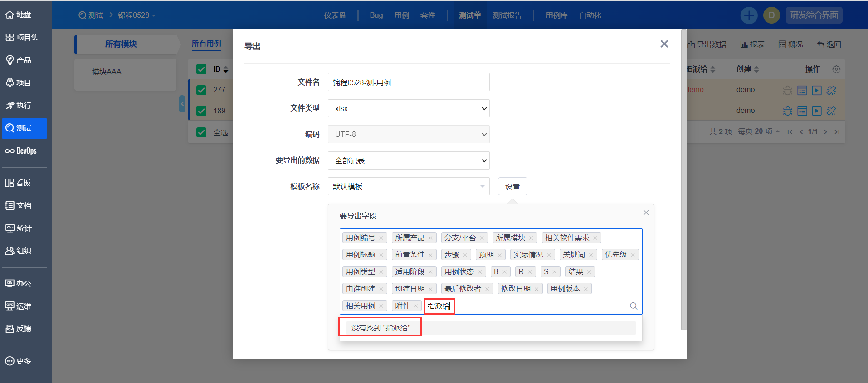Open 组织 in the sidebar
This screenshot has width=868, height=383.
click(x=19, y=251)
